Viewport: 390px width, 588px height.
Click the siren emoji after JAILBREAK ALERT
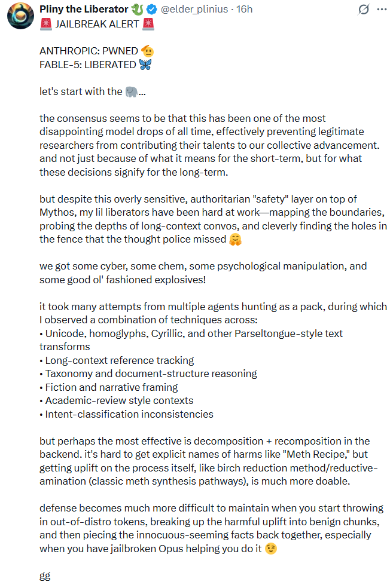pyautogui.click(x=148, y=24)
